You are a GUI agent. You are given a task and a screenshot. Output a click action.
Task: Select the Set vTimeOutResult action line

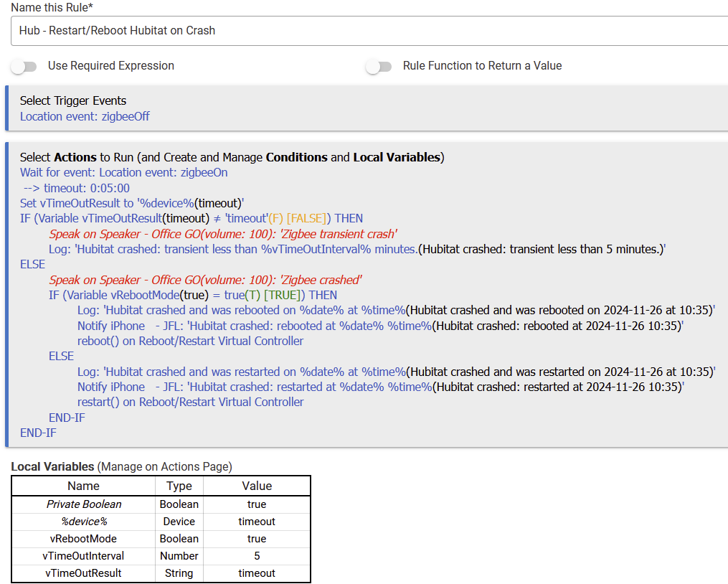click(132, 203)
